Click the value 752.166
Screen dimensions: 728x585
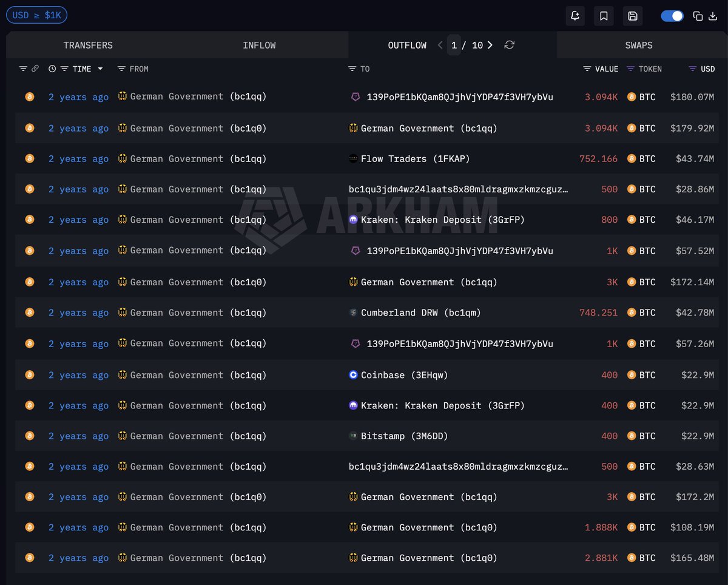pos(598,158)
